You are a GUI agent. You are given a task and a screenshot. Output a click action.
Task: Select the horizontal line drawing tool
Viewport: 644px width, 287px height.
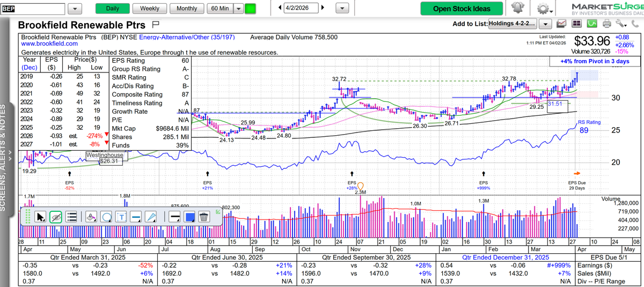[x=136, y=217]
